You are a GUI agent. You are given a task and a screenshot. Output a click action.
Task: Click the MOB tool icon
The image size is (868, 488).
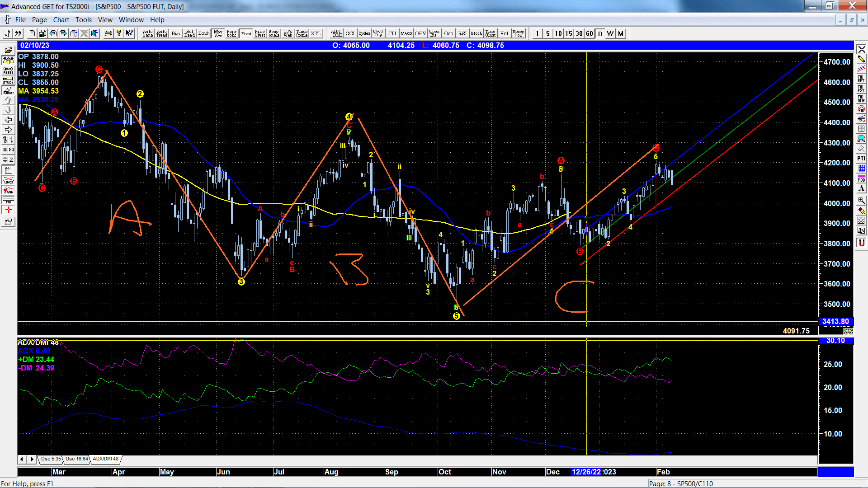[x=861, y=178]
